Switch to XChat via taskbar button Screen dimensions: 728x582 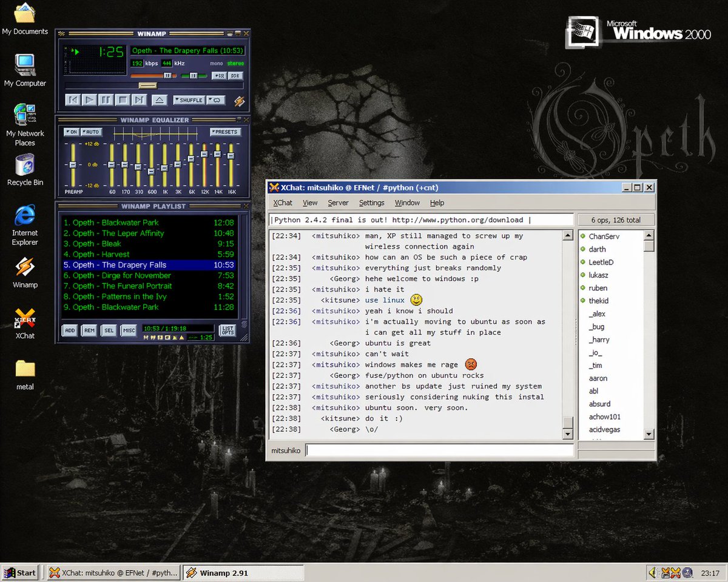(114, 572)
